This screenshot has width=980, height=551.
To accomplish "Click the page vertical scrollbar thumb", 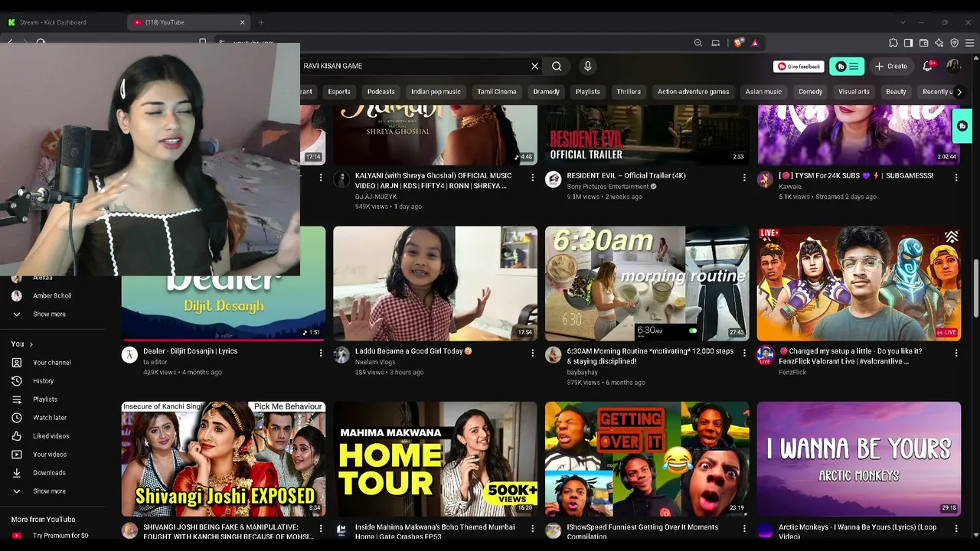I will (x=975, y=287).
